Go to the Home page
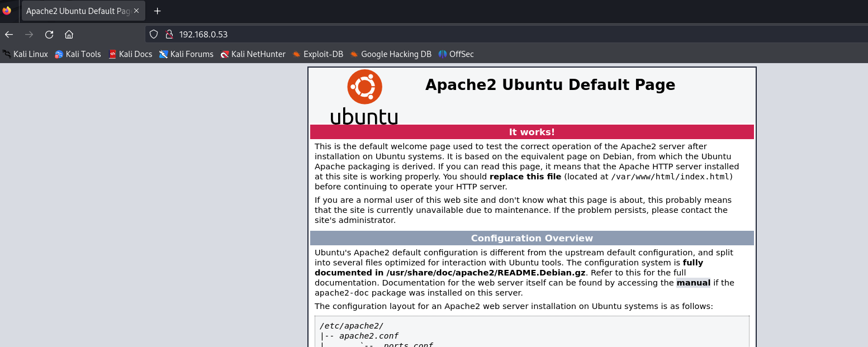The width and height of the screenshot is (868, 347). 69,34
